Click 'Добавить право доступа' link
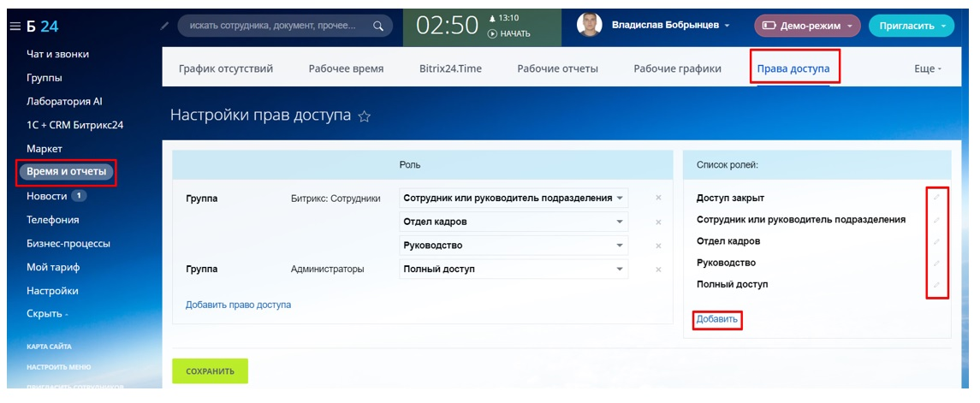This screenshot has height=403, width=980. click(238, 305)
